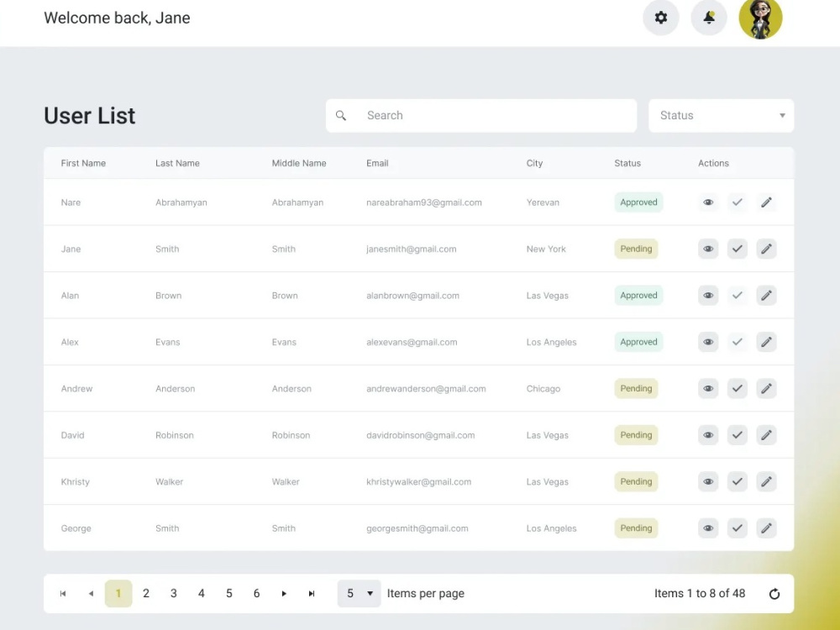This screenshot has height=630, width=840.
Task: Select page 1 in pagination
Action: [x=118, y=594]
